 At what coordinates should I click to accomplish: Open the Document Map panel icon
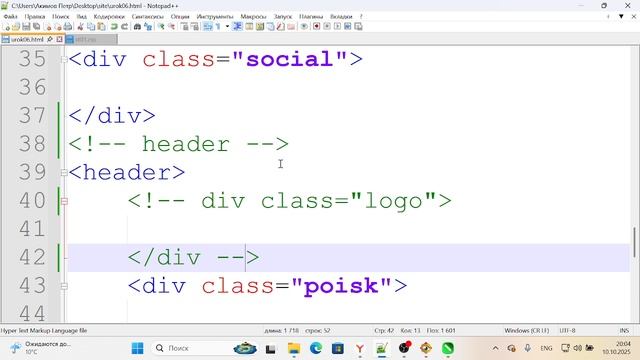(x=259, y=27)
